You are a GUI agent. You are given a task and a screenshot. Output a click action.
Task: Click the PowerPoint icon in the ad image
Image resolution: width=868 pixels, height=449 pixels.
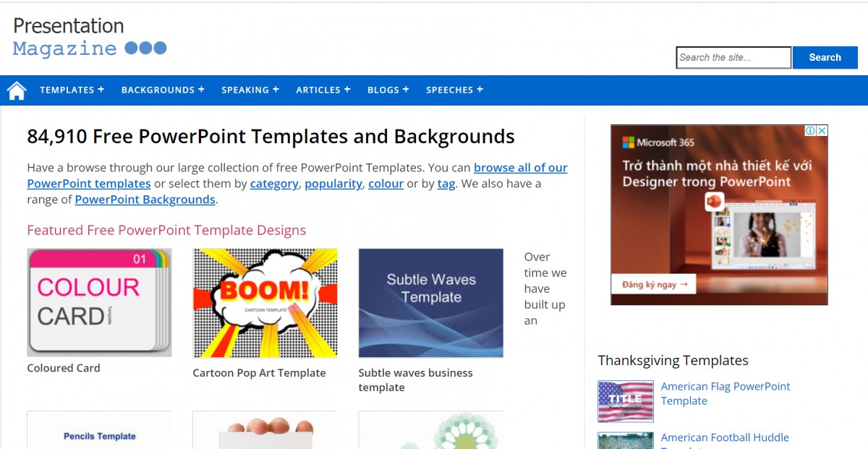click(714, 201)
